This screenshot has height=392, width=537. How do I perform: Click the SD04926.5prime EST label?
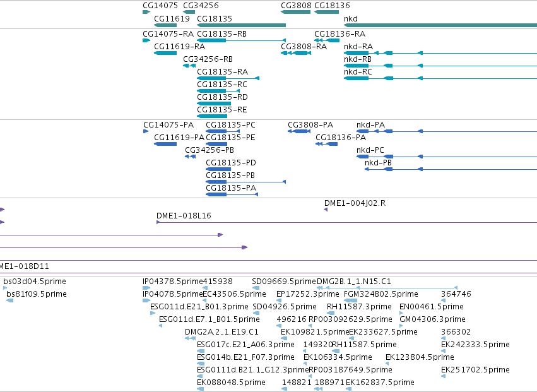[x=285, y=307]
